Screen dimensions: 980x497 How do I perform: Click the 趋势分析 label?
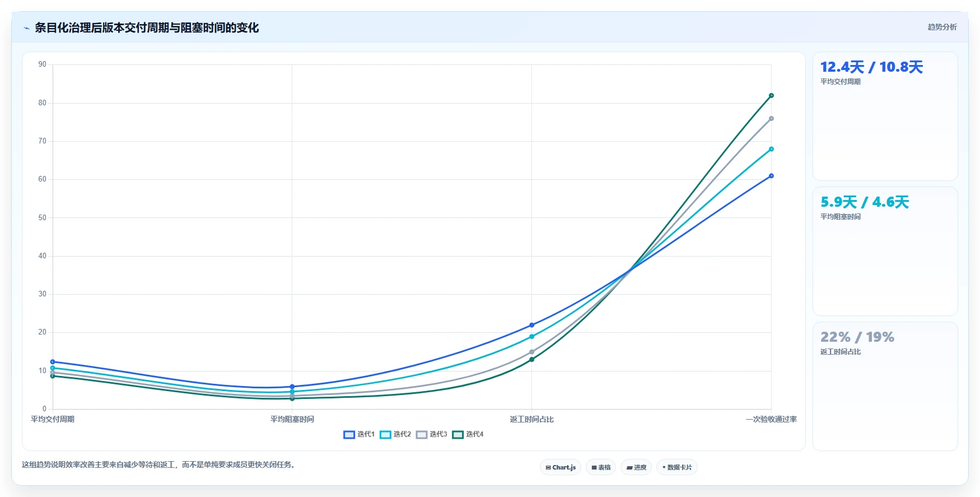tap(942, 27)
